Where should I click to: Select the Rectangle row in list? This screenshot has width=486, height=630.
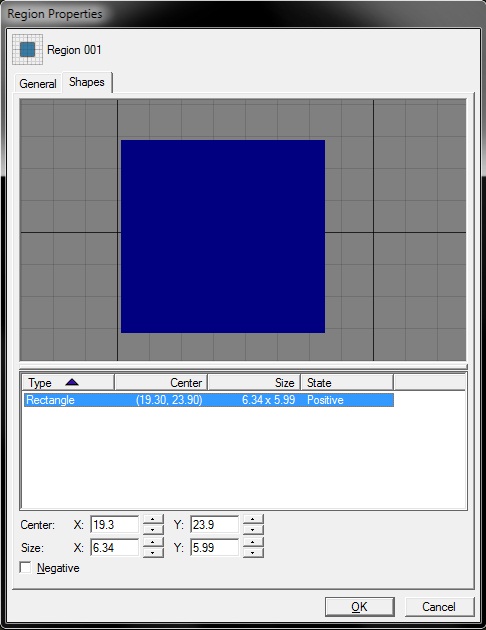tap(208, 400)
